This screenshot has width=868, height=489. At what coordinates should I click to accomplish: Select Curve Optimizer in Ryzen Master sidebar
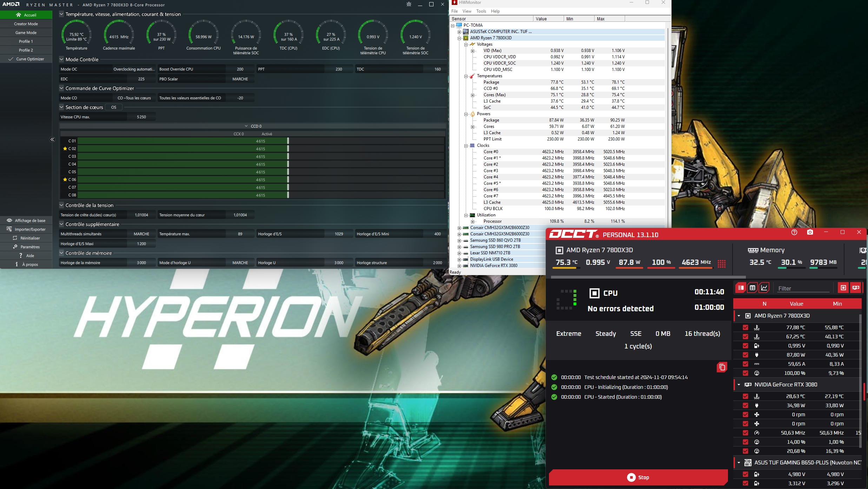point(30,59)
